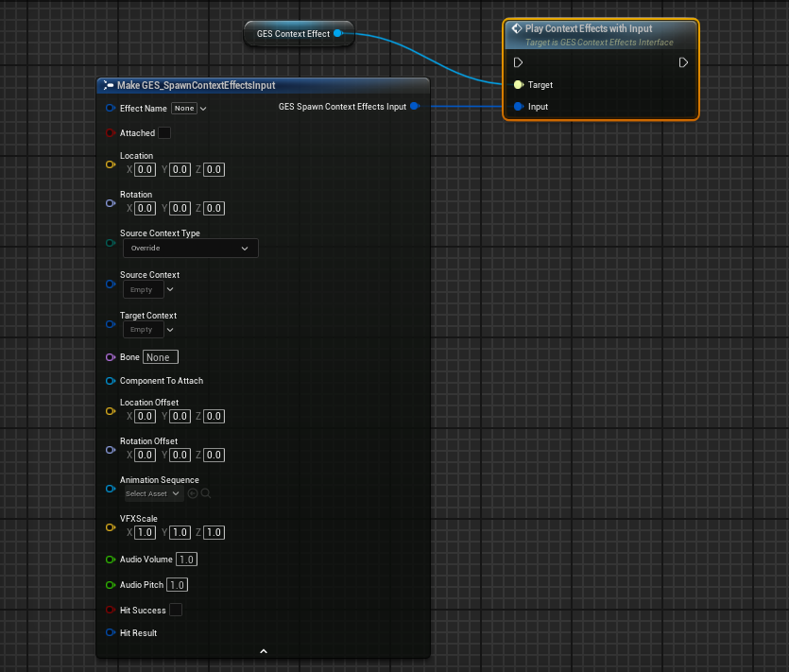The height and width of the screenshot is (672, 789).
Task: Click the output execution pin on Play Context Effects
Action: click(683, 62)
